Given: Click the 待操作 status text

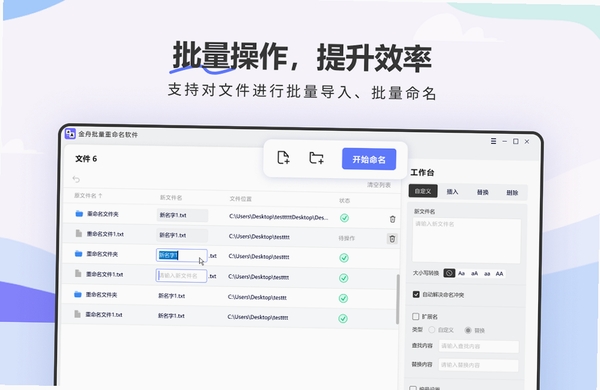Looking at the screenshot, I should point(346,238).
